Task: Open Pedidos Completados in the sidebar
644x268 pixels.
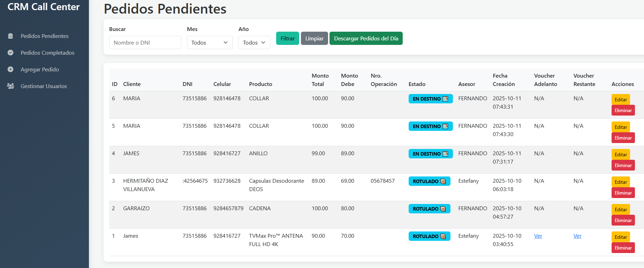Action: coord(47,53)
